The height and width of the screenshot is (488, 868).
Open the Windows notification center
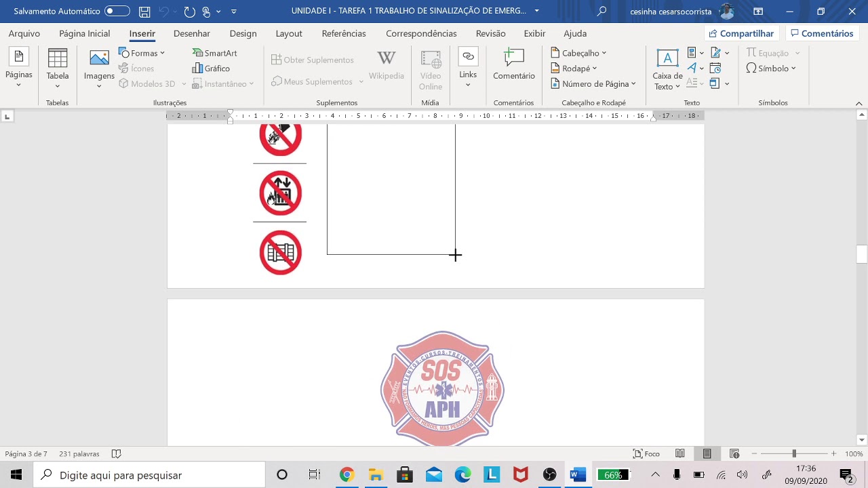846,475
